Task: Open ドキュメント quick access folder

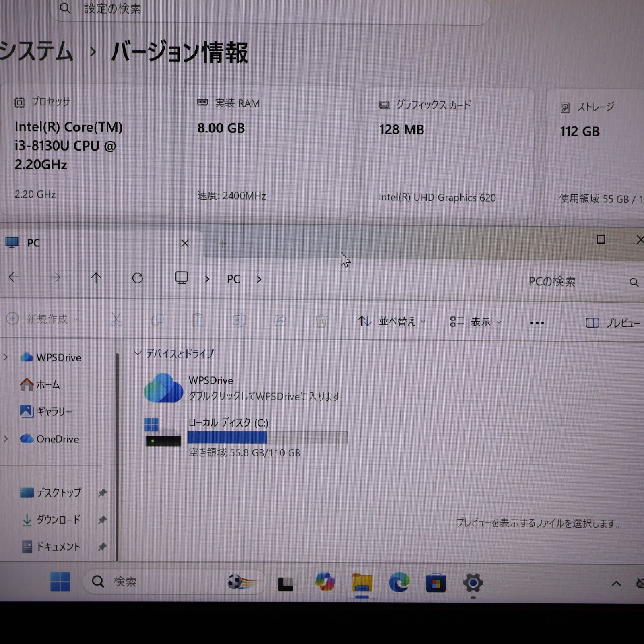Action: pyautogui.click(x=51, y=547)
